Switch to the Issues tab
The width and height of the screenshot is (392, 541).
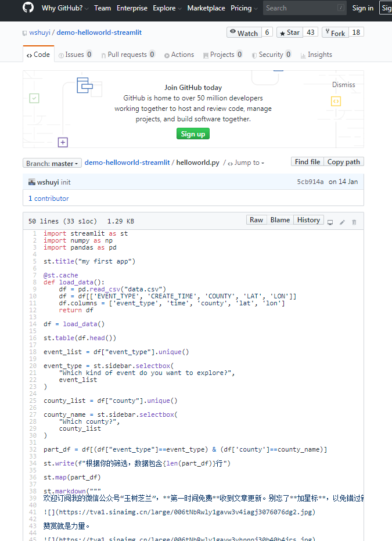tap(75, 55)
